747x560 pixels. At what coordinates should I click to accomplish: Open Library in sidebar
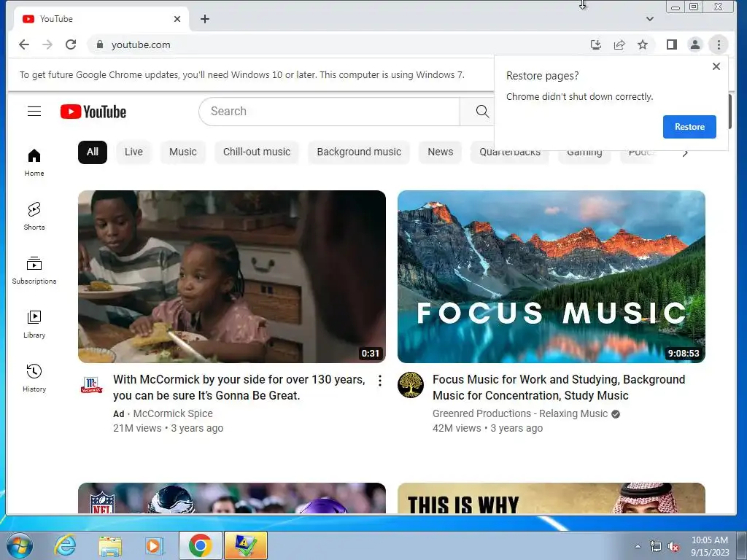34,324
